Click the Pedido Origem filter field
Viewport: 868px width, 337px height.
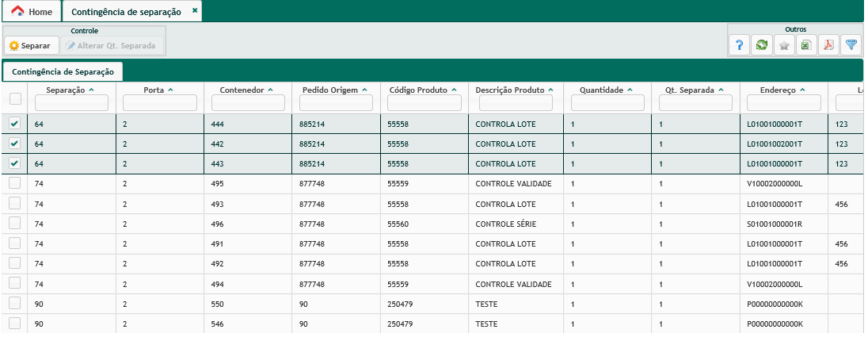tap(337, 103)
